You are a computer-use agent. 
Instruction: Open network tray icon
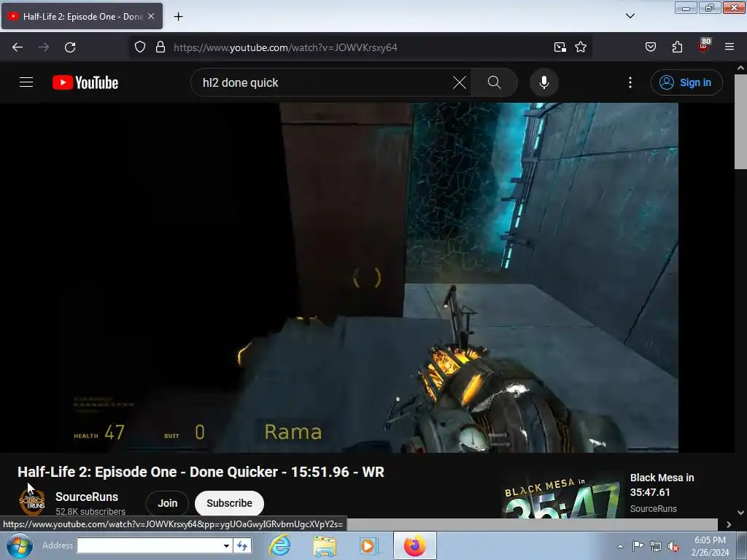[x=656, y=546]
